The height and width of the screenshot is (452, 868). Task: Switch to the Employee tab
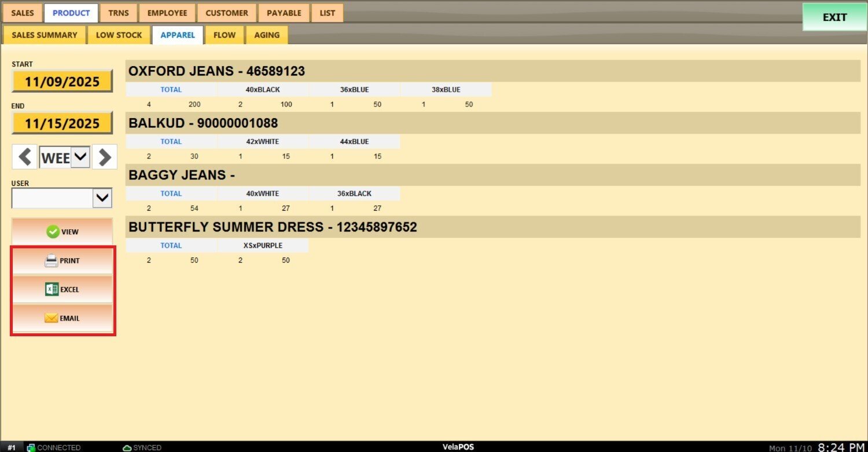[167, 13]
